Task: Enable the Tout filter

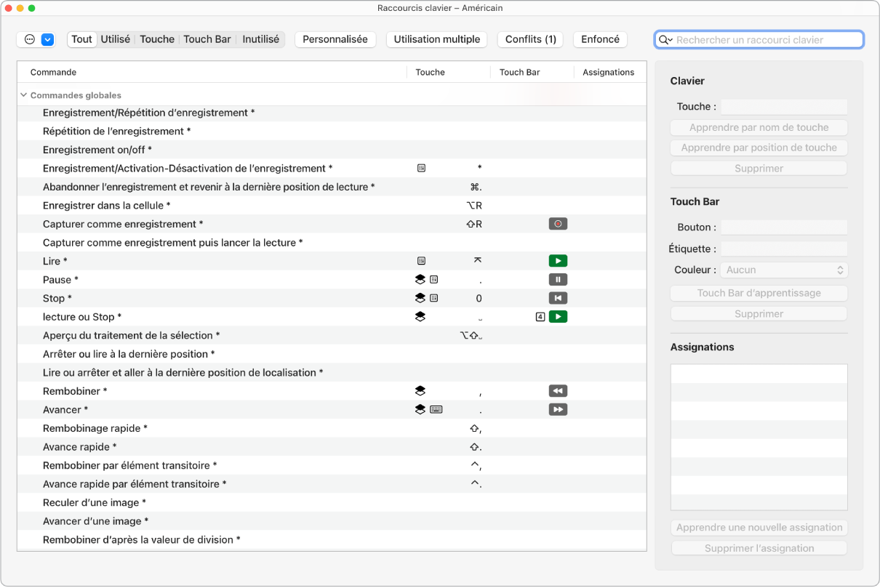Action: pyautogui.click(x=81, y=39)
